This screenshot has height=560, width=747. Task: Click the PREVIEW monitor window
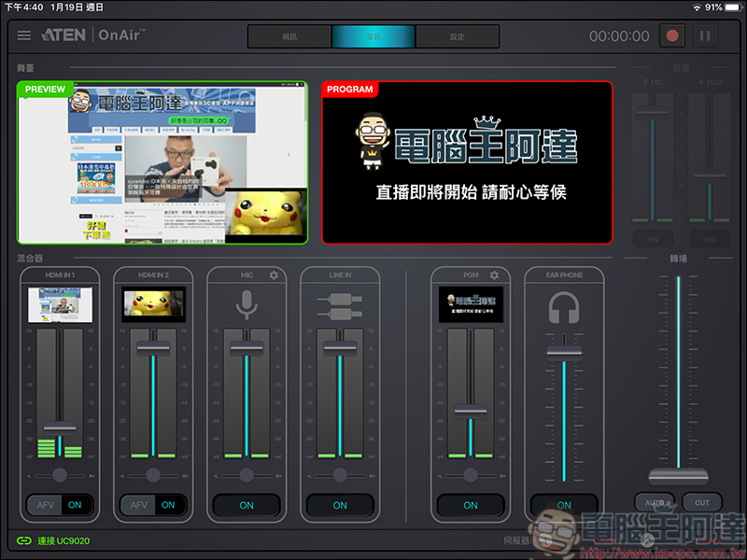[162, 162]
